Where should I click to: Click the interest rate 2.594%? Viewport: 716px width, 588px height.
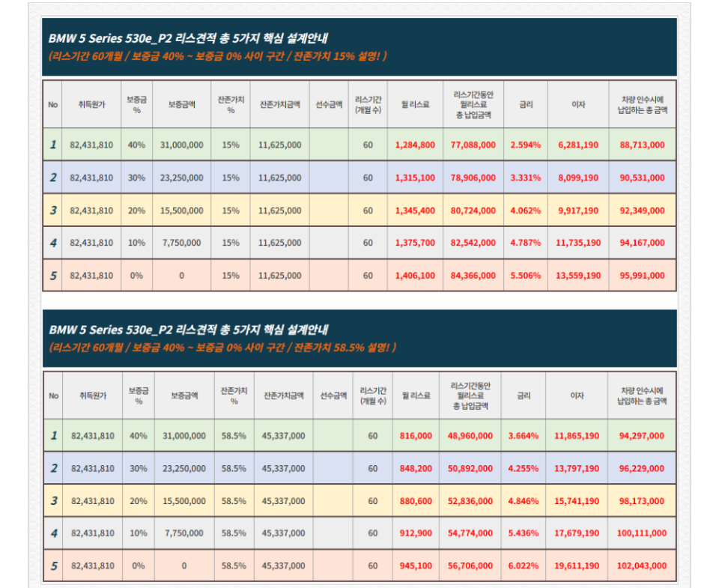(x=525, y=145)
